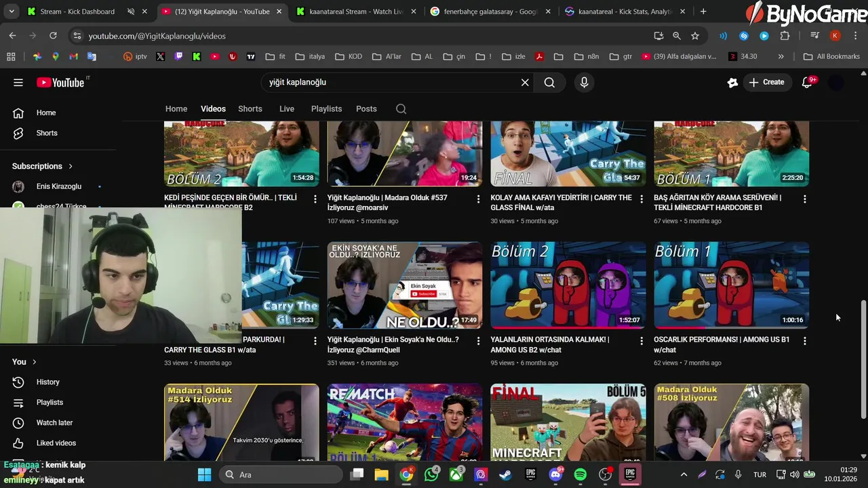Viewport: 868px width, 488px height.
Task: Open video title YALANLARIN ORTASINDA KALMAK
Action: tap(550, 344)
